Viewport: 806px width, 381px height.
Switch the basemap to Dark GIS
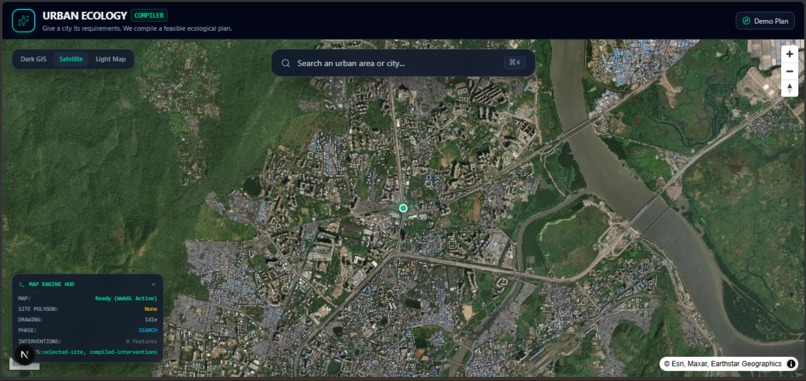coord(33,59)
